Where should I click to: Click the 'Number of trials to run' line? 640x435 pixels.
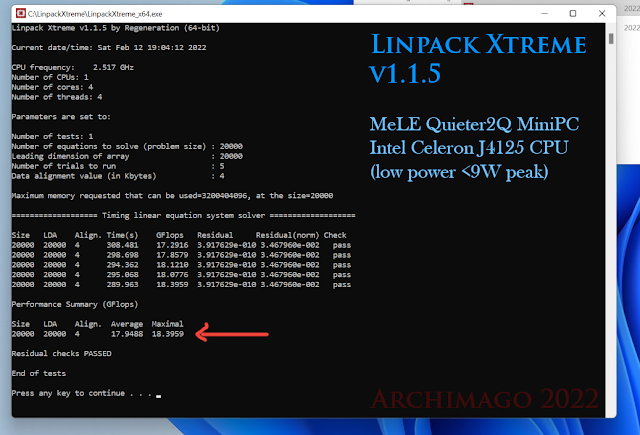[118, 166]
